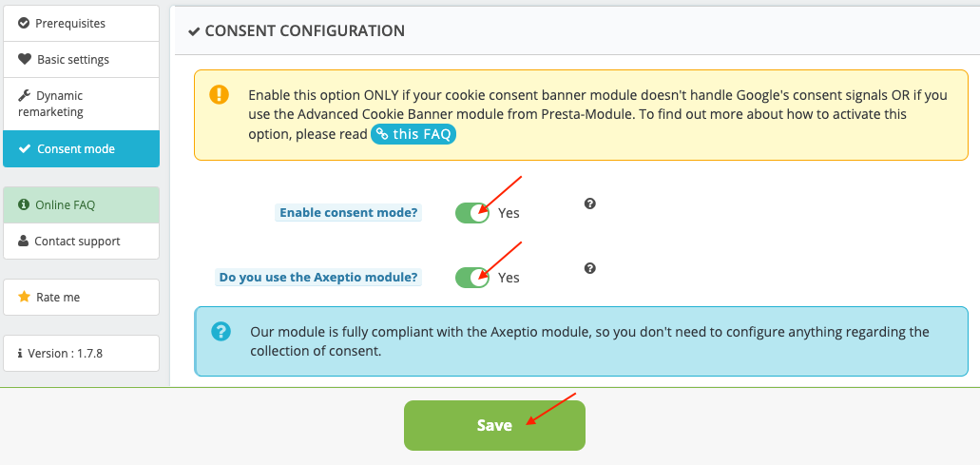Click help icon beside Axeptio module option
The width and height of the screenshot is (980, 465).
[x=590, y=268]
